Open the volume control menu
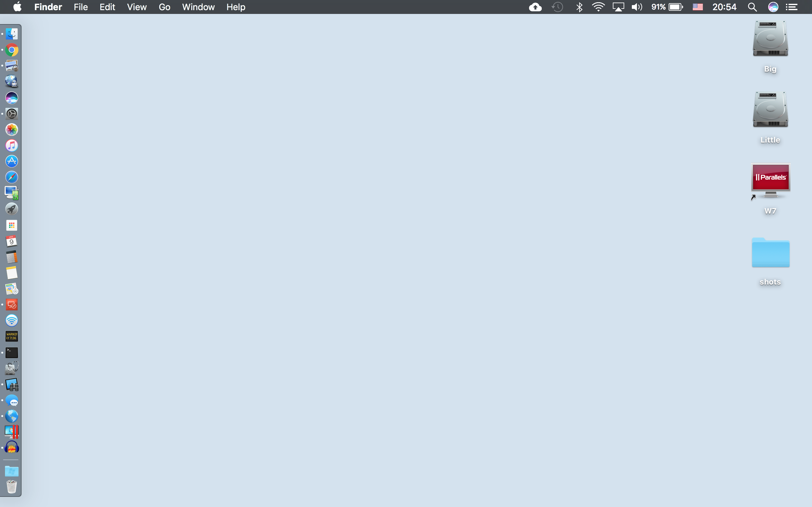812x507 pixels. click(x=637, y=7)
